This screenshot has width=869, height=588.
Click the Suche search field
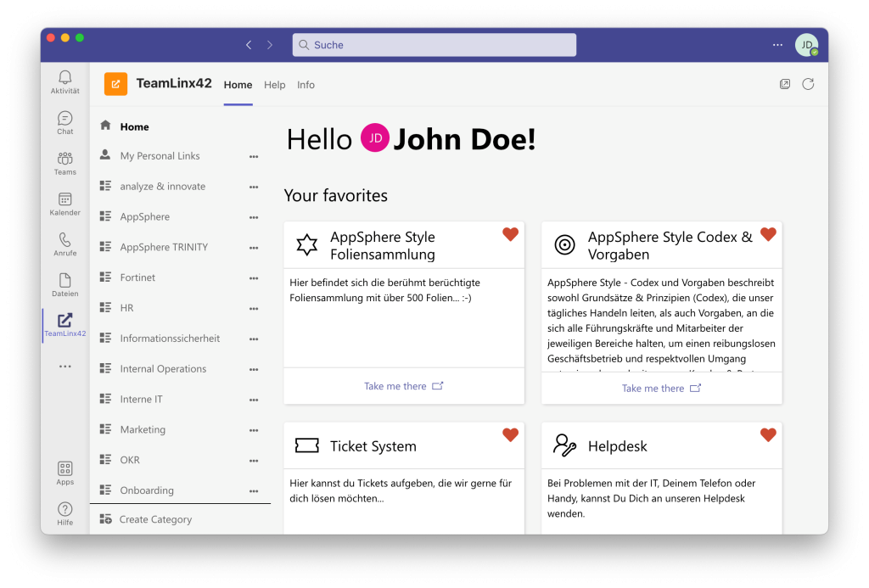[434, 45]
